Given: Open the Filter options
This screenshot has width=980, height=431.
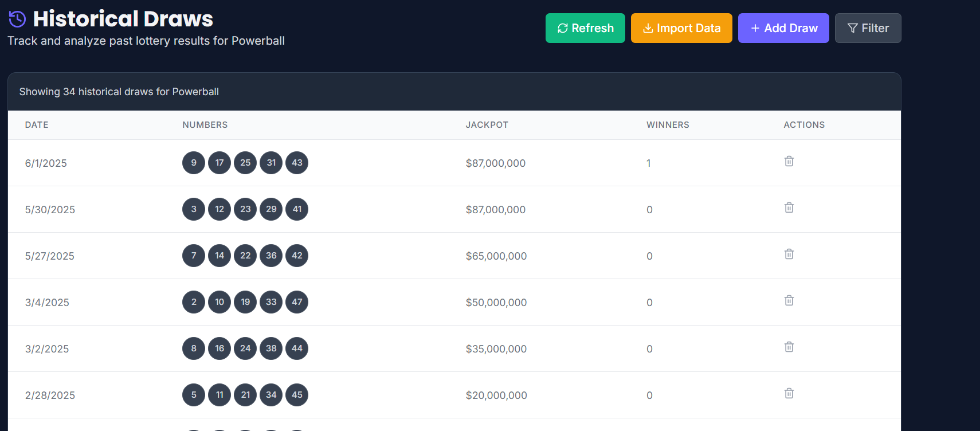Looking at the screenshot, I should 868,28.
